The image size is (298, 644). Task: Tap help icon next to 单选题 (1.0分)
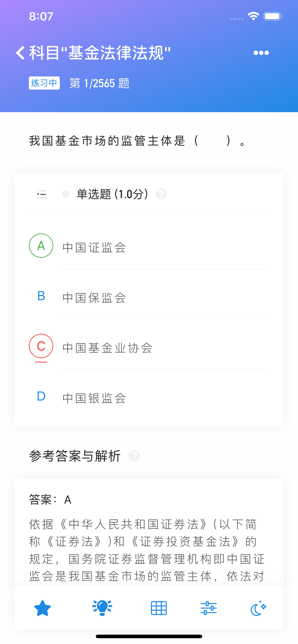click(x=161, y=194)
